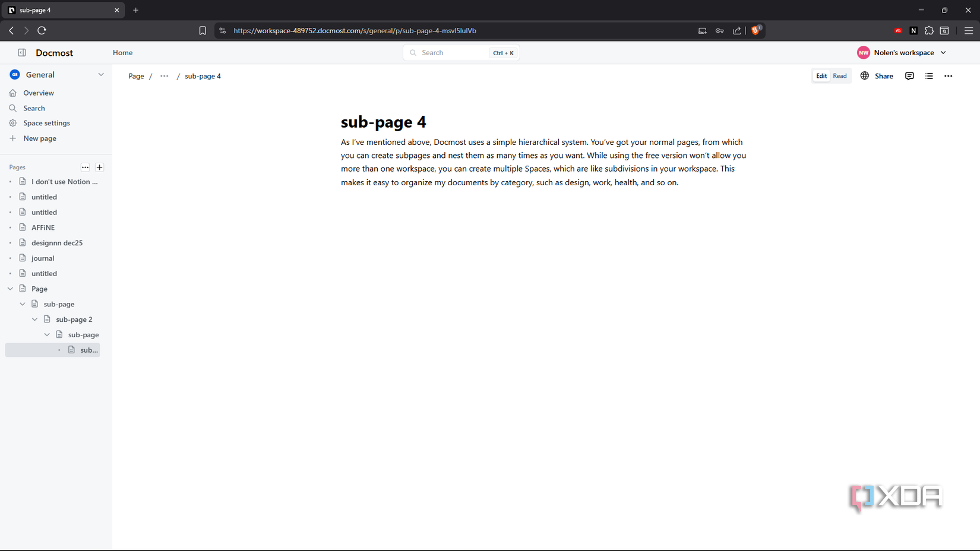Collapse the General space section
The width and height of the screenshot is (980, 551).
pyautogui.click(x=101, y=74)
